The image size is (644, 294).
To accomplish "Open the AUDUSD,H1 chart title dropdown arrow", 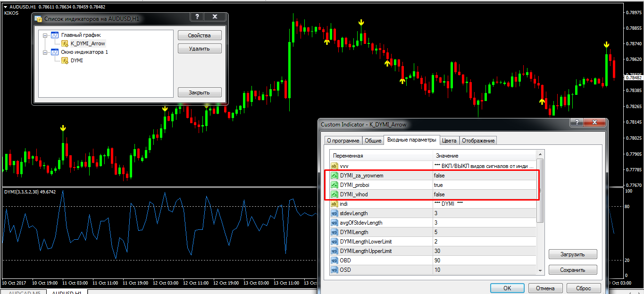I will 5,7.
